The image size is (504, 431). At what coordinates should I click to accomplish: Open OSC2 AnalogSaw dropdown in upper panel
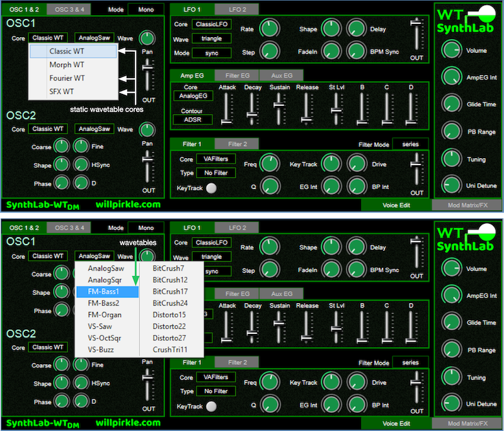coord(94,129)
